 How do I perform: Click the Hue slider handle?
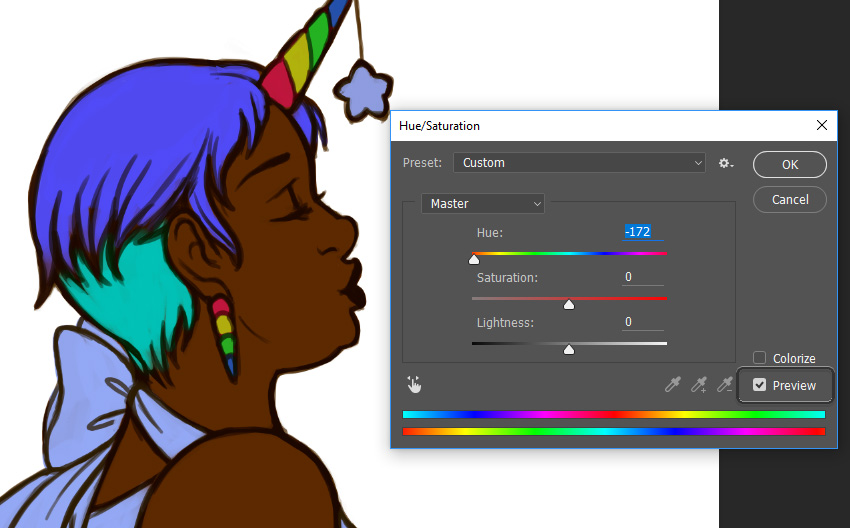474,260
